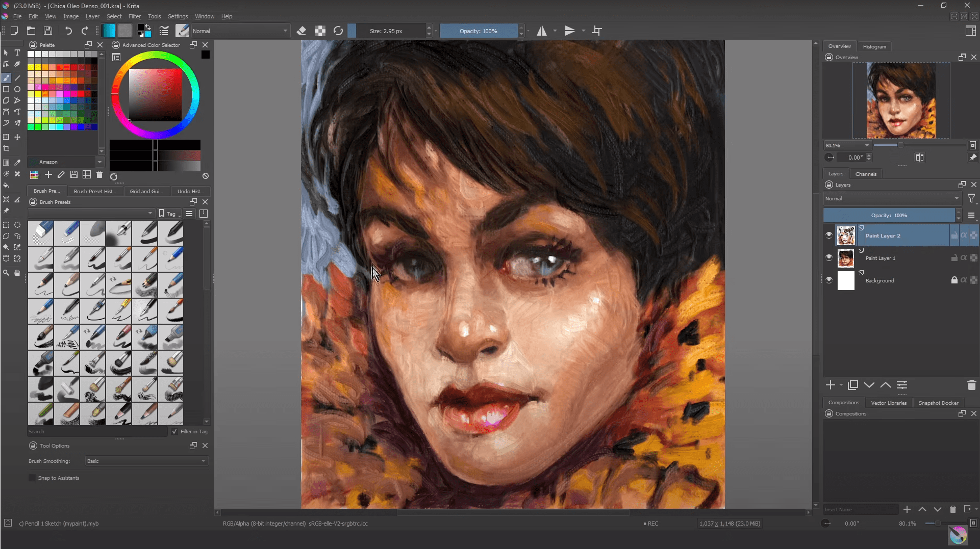
Task: Open the Brush Smoothing Basic dropdown
Action: tap(145, 461)
